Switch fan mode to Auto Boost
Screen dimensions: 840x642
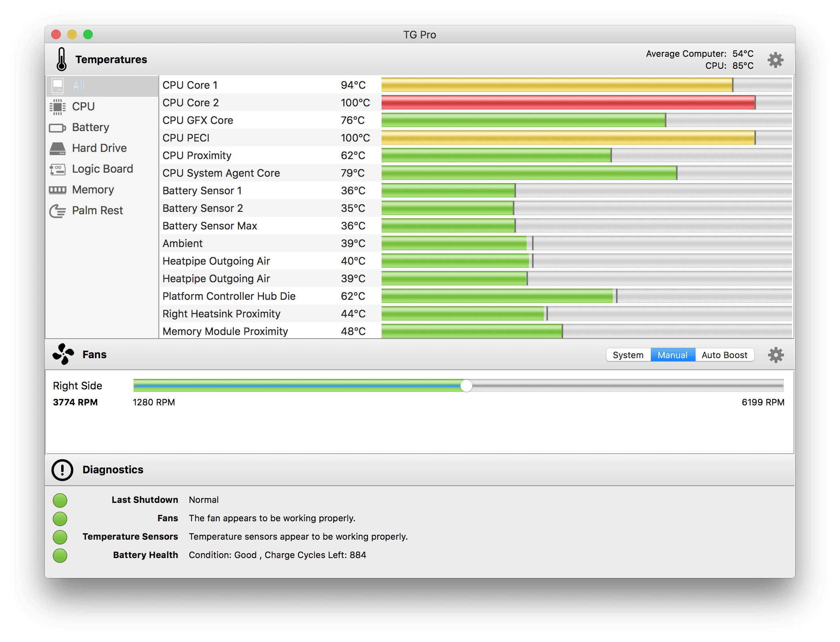pyautogui.click(x=724, y=355)
